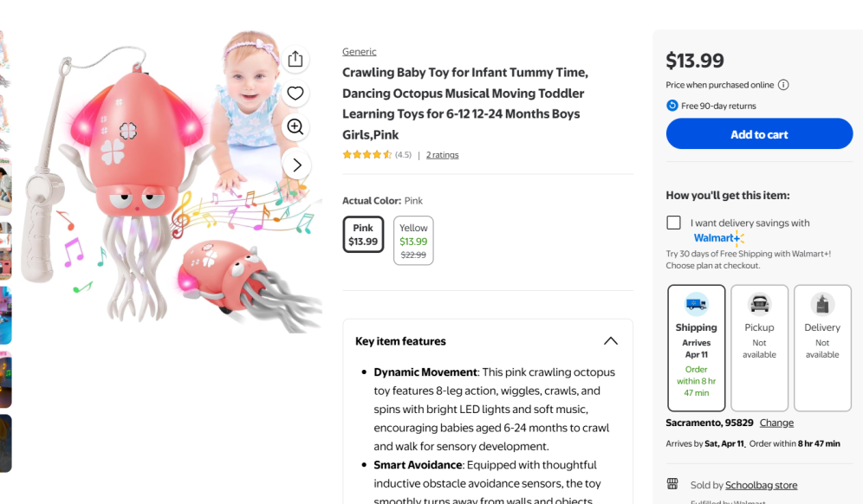This screenshot has width=863, height=504.
Task: Click the shipping truck icon
Action: click(696, 304)
